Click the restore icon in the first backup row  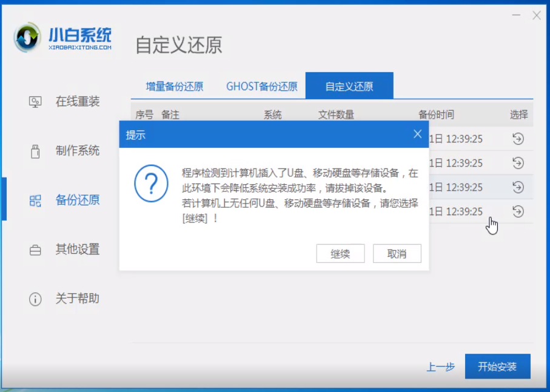pyautogui.click(x=518, y=139)
